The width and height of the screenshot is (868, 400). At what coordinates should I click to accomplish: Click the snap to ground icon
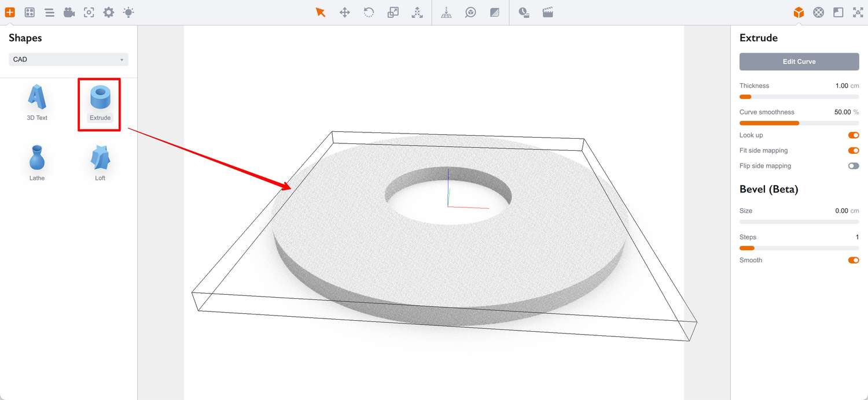446,12
